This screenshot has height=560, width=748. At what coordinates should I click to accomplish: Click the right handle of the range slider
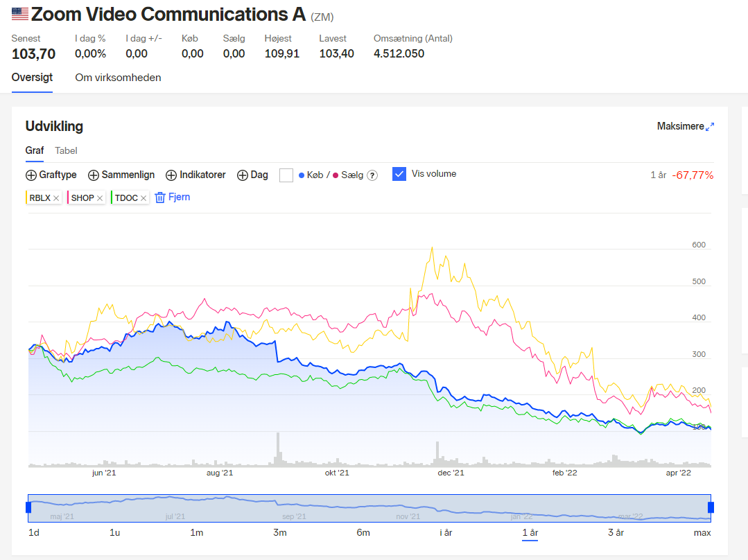[711, 507]
